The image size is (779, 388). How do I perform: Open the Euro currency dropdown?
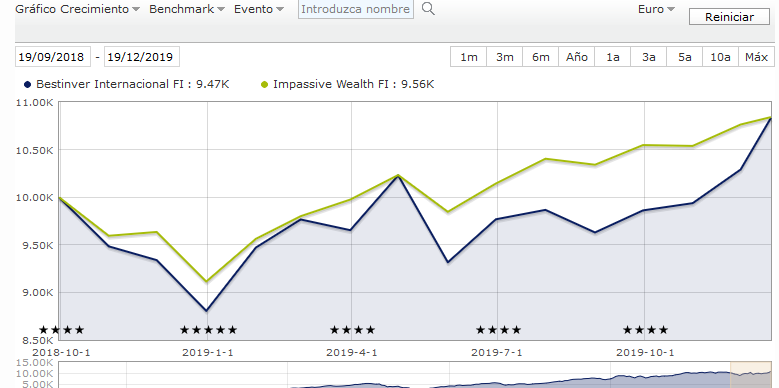656,9
